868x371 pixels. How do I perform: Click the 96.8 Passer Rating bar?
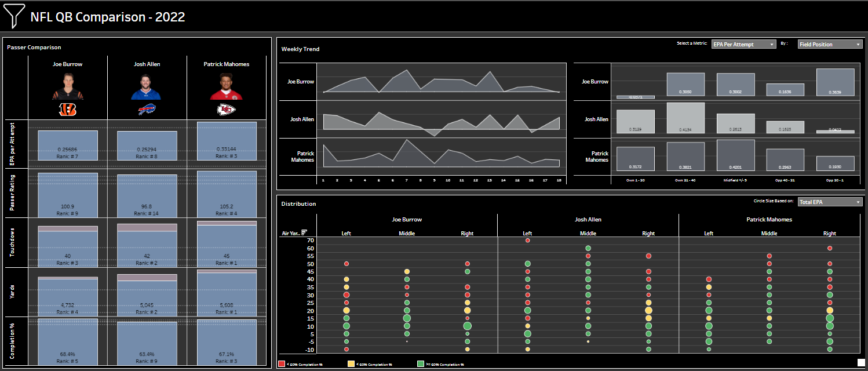pos(147,196)
